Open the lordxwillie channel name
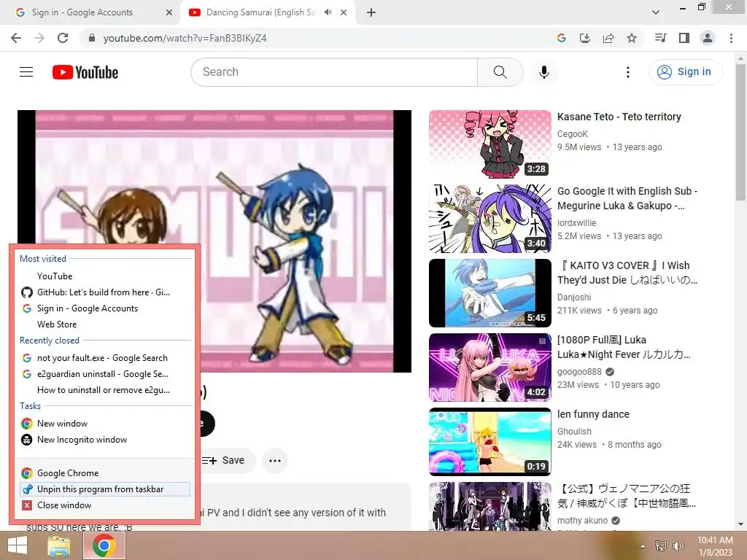 pos(576,223)
